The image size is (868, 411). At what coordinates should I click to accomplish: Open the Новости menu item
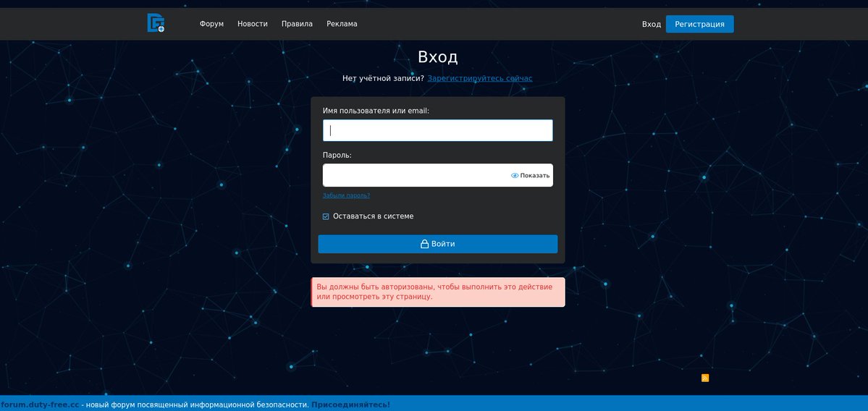click(x=253, y=24)
